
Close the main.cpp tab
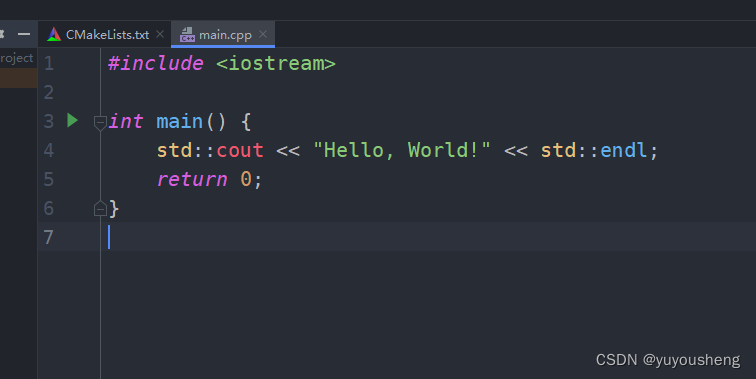[263, 34]
